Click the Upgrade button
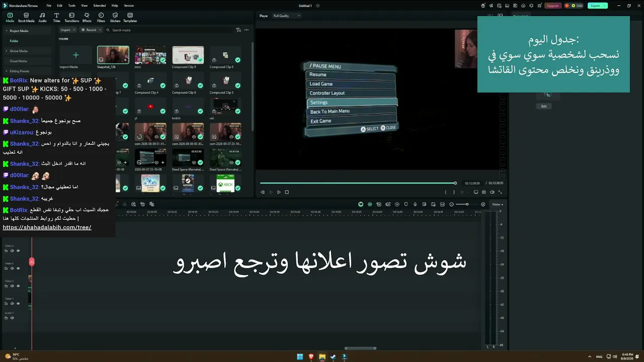Screen dimensions: 644x362 (553, 6)
